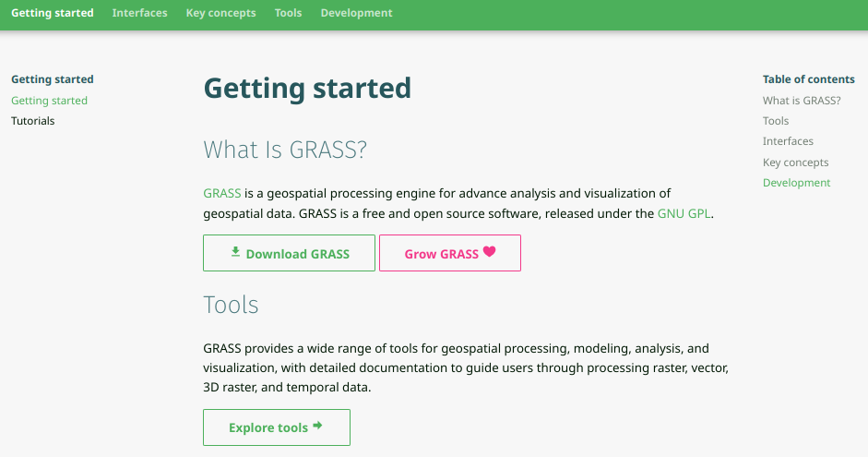Open Tutorials in the left sidebar
The height and width of the screenshot is (457, 868).
tap(33, 121)
